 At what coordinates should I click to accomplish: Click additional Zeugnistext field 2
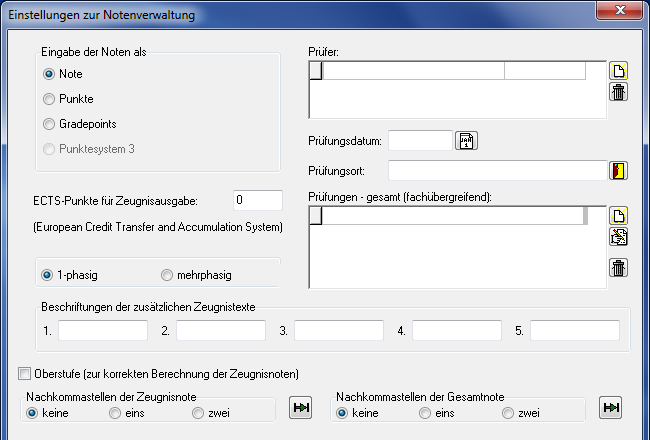[x=221, y=331]
